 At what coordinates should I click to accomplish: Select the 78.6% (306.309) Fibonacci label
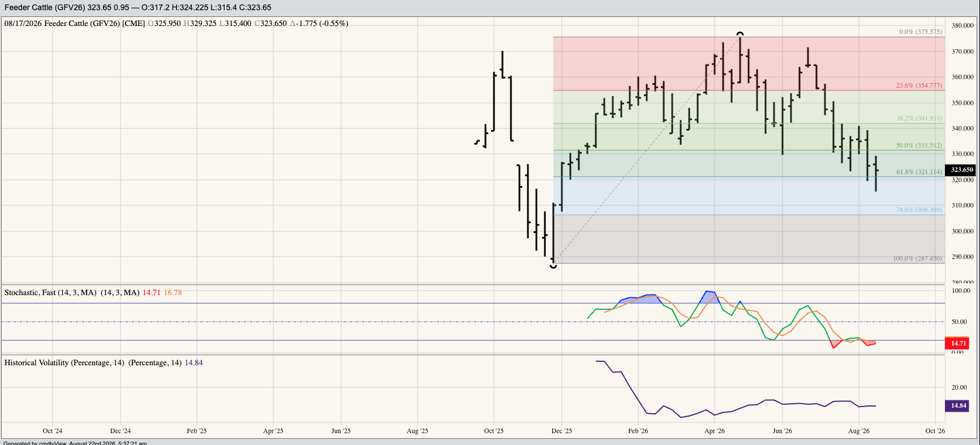919,210
